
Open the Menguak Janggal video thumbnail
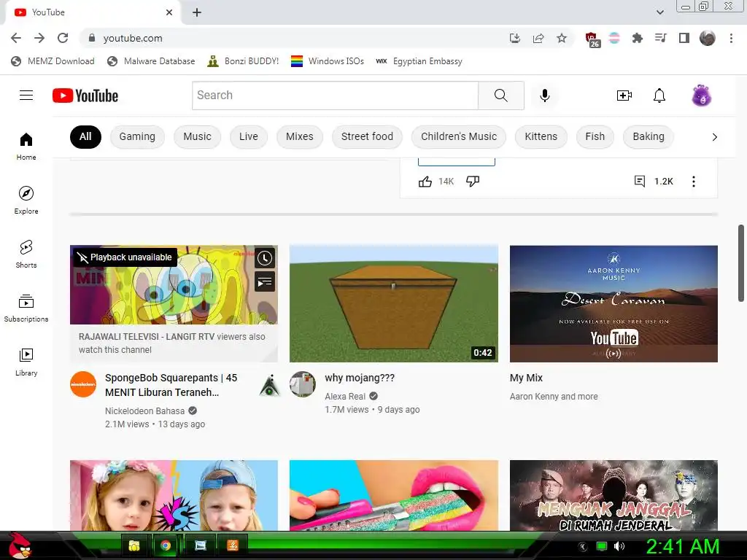tap(614, 495)
